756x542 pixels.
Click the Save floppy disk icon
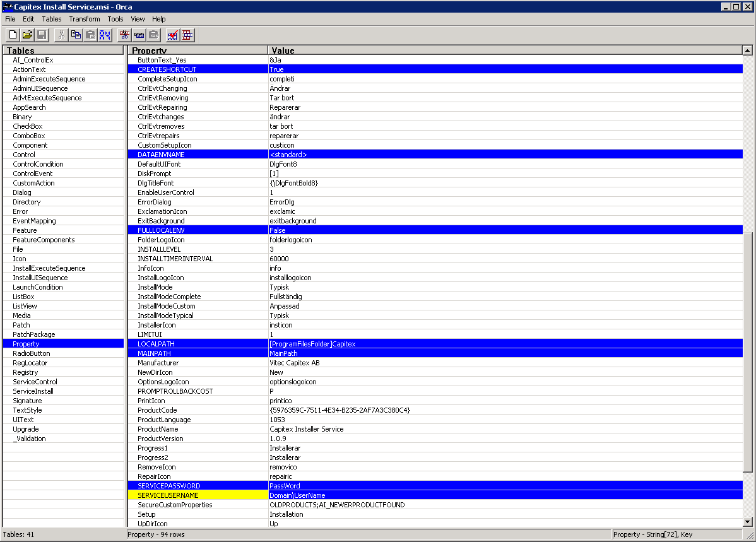42,35
